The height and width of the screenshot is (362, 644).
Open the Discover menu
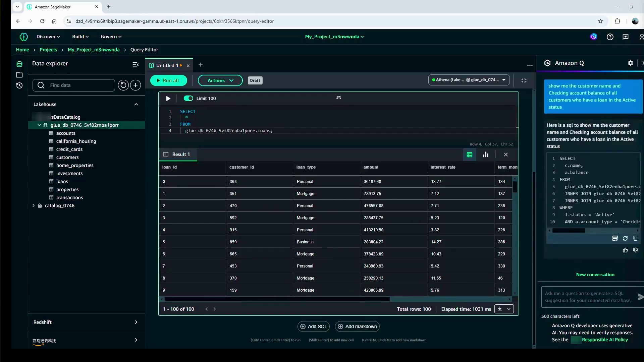(48, 37)
